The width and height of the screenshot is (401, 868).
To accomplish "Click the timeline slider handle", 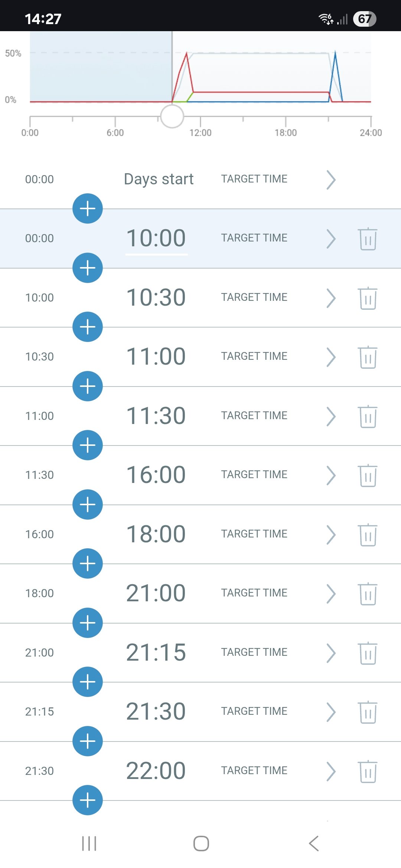I will (172, 116).
